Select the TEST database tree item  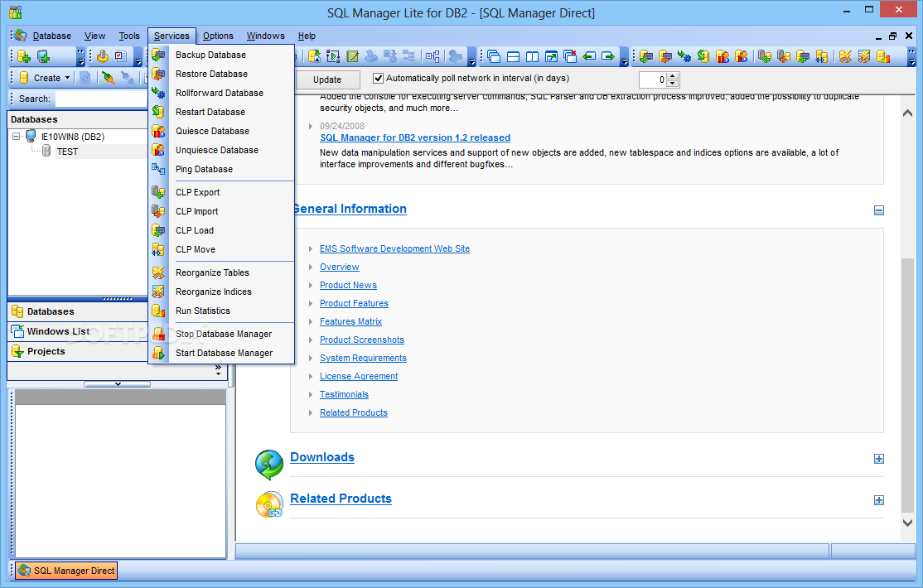click(67, 152)
